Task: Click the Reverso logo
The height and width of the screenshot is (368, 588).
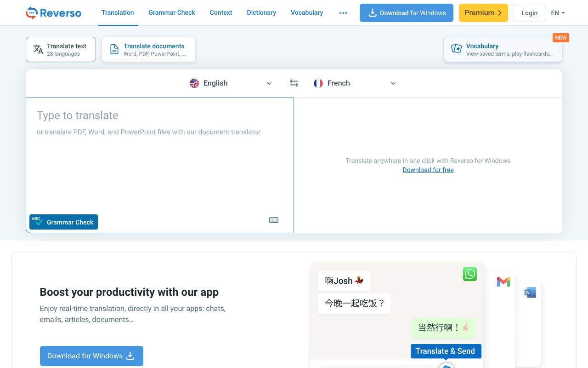Action: 53,13
